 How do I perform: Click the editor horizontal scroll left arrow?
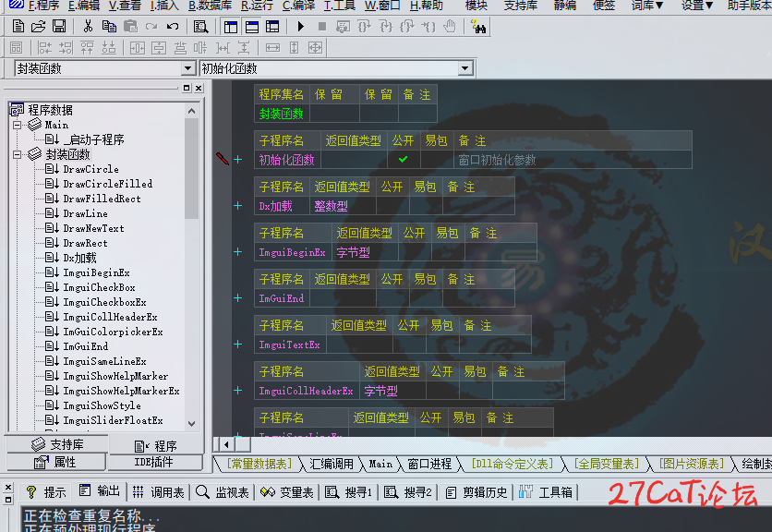[x=226, y=444]
